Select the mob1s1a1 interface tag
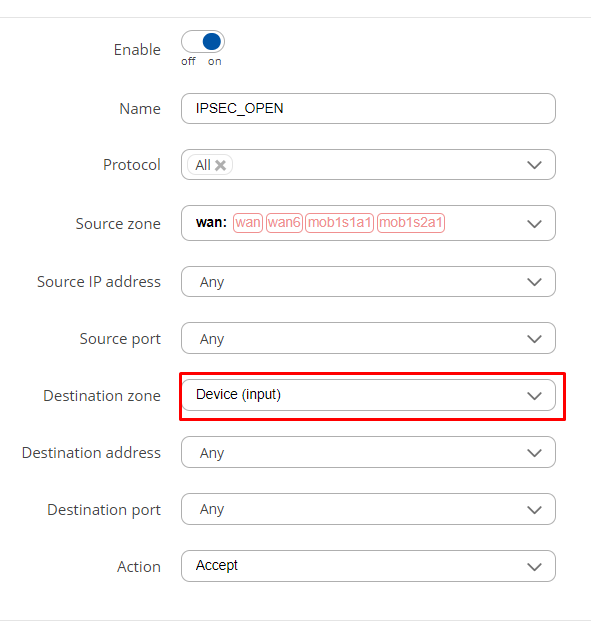Image resolution: width=591 pixels, height=642 pixels. point(340,223)
